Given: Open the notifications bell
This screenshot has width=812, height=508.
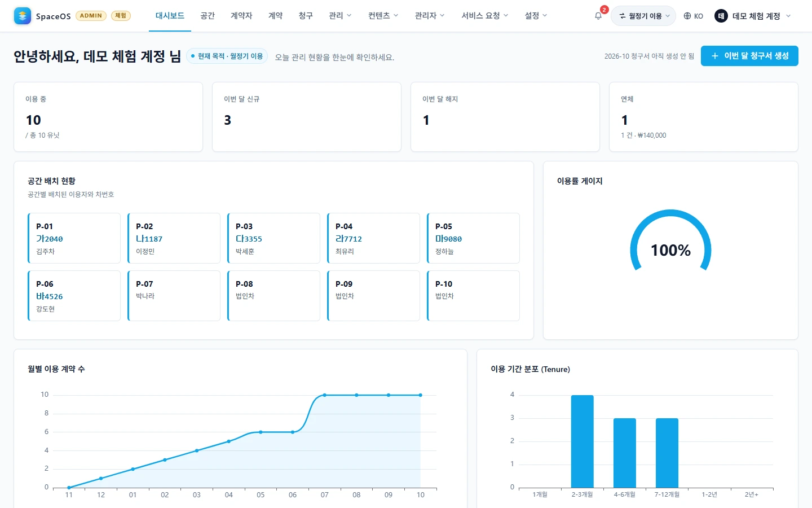Looking at the screenshot, I should click(598, 16).
